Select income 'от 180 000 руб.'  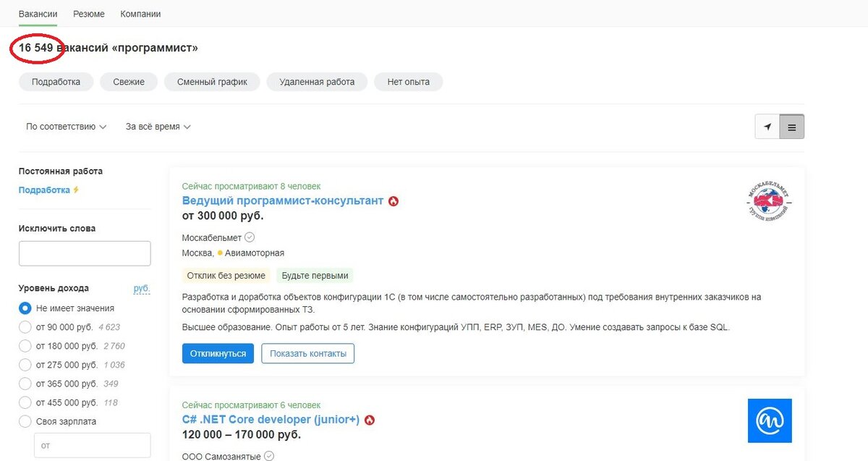[x=25, y=346]
